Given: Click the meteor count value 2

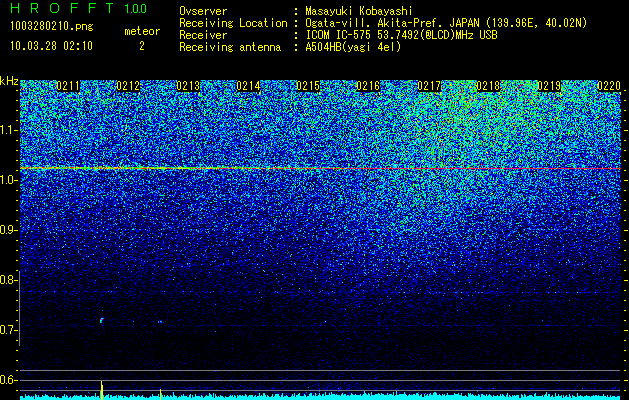Looking at the screenshot, I should point(142,46).
